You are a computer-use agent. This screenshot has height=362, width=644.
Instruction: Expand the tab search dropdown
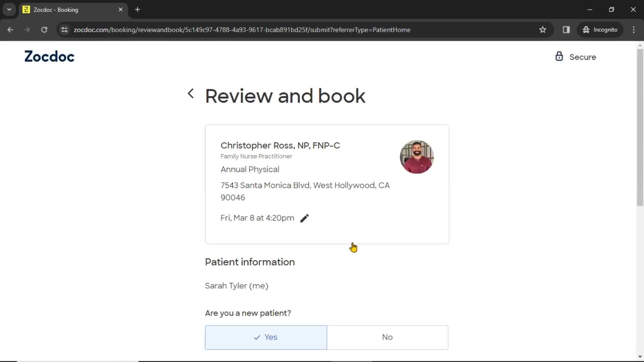(9, 10)
